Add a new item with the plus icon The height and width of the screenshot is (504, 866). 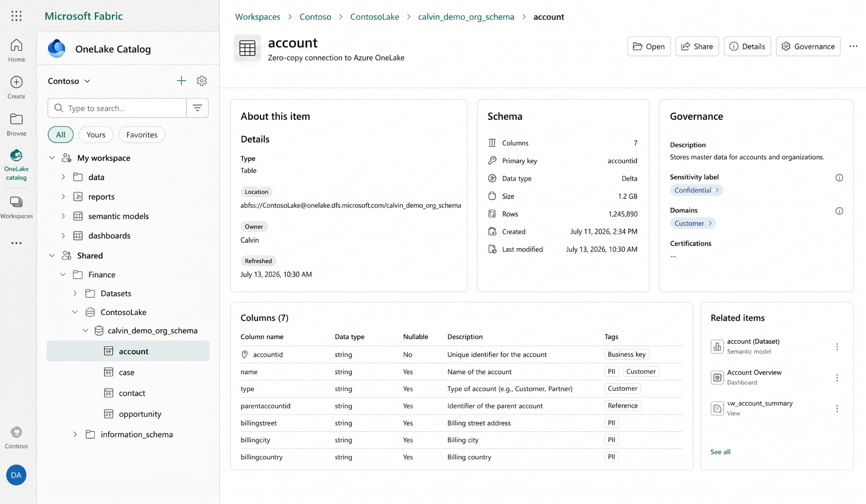[181, 81]
